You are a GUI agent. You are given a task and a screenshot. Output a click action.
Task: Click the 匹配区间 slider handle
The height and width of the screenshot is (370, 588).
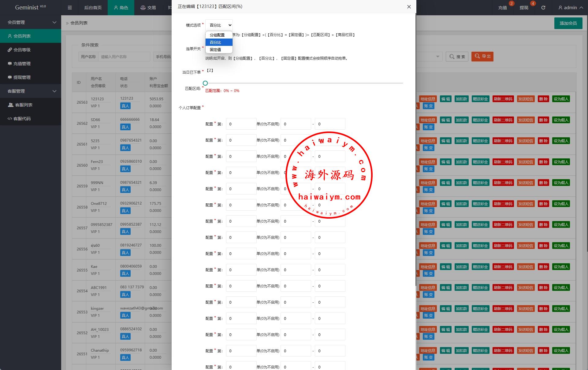205,83
